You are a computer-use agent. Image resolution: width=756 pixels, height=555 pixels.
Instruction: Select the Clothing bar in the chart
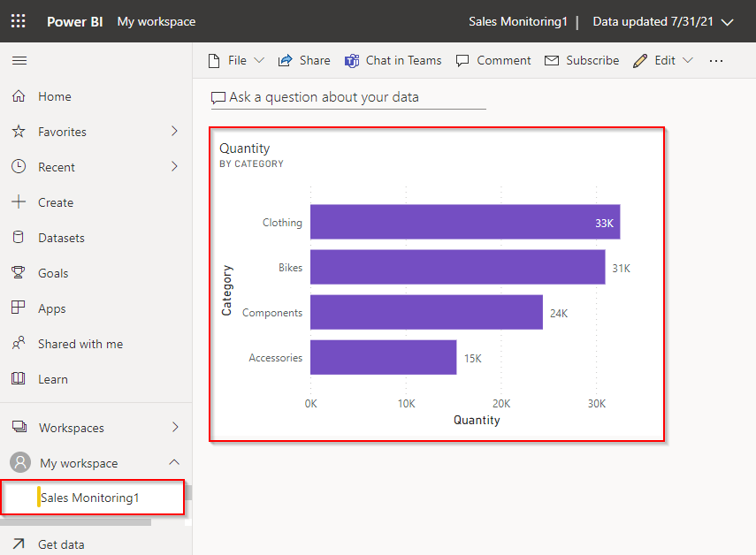click(464, 222)
